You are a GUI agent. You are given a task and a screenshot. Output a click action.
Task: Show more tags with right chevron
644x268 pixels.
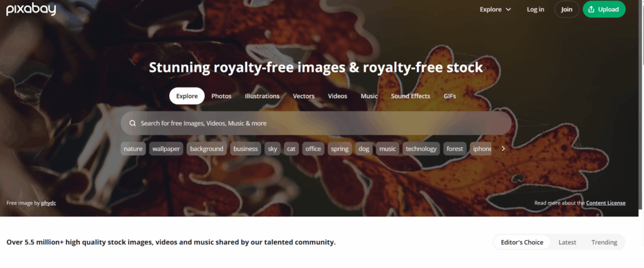point(503,149)
